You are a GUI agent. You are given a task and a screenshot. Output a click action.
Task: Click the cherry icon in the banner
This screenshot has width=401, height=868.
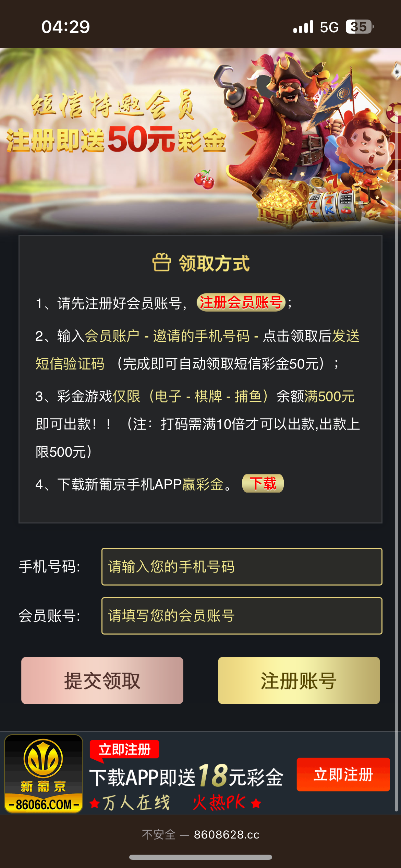point(204,179)
